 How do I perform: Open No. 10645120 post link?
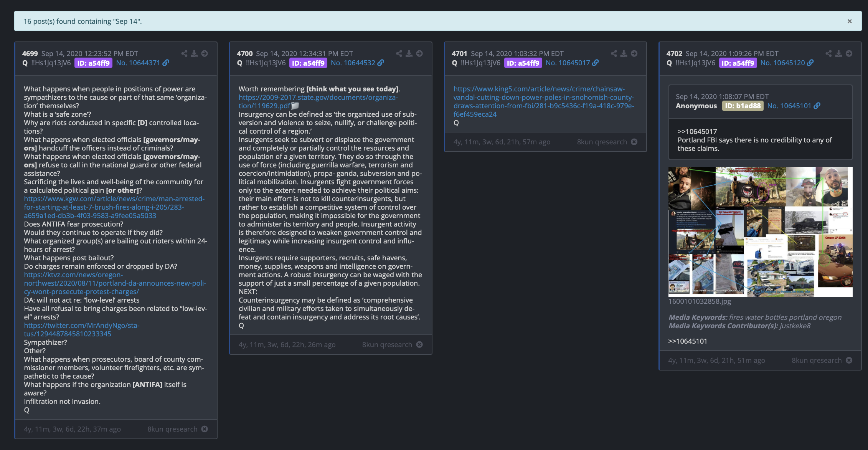tap(782, 63)
